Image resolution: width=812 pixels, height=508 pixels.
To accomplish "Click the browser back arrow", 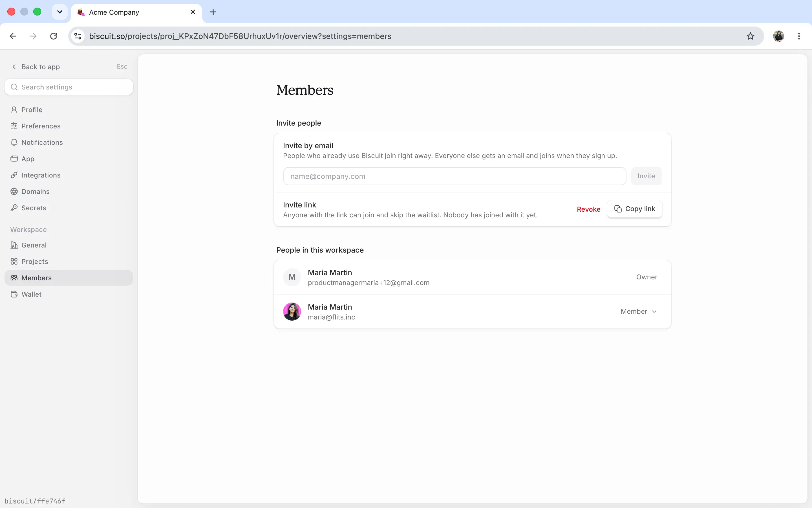I will (x=13, y=36).
